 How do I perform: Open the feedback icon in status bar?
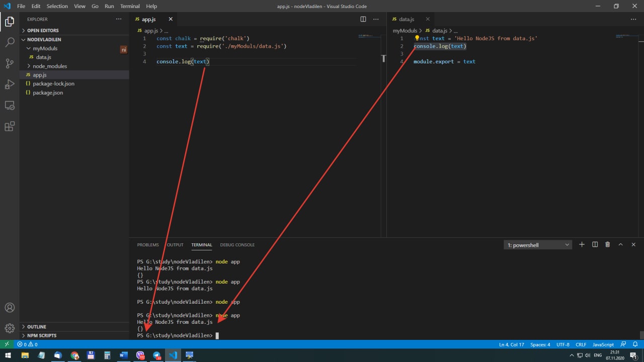point(623,344)
